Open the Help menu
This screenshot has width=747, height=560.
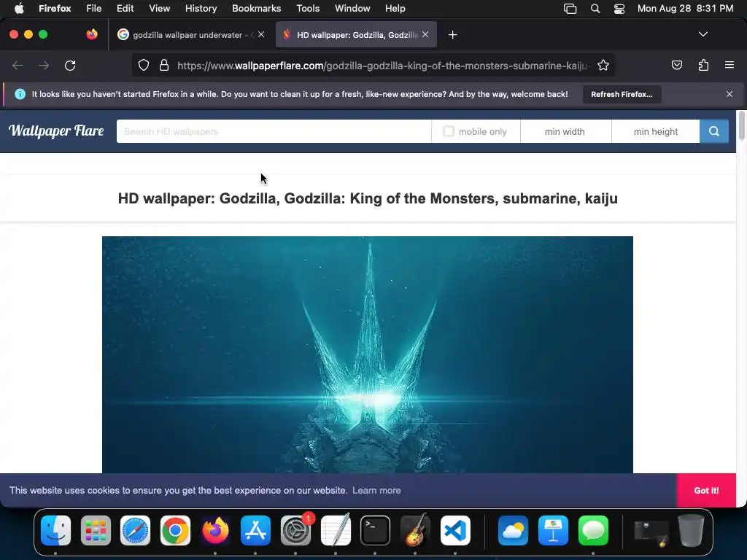coord(395,8)
